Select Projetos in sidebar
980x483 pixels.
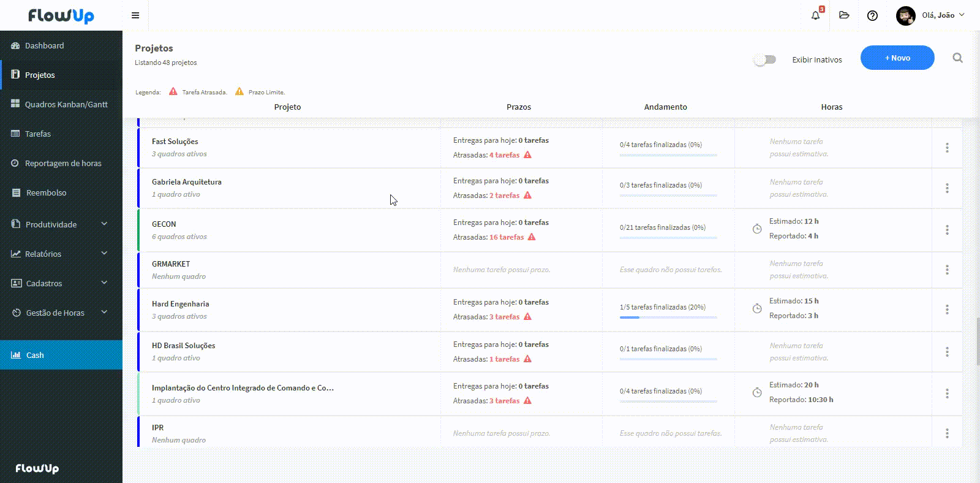pyautogui.click(x=61, y=75)
